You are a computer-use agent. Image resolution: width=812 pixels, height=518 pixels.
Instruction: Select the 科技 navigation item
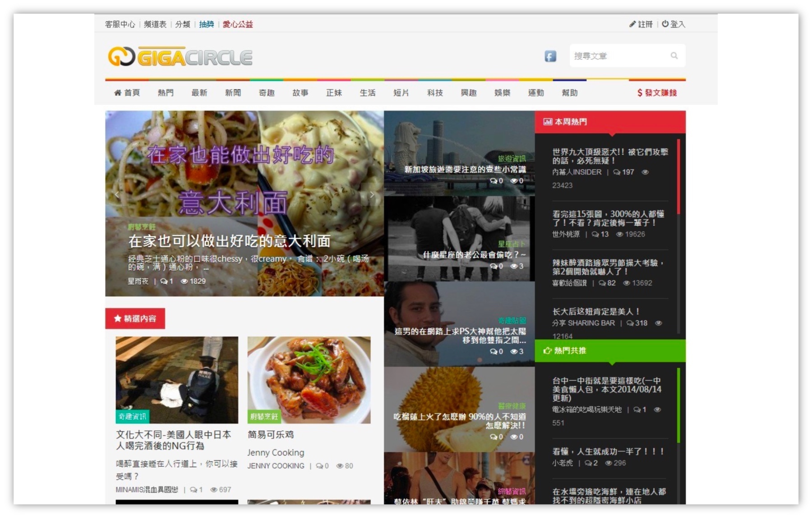pos(435,93)
